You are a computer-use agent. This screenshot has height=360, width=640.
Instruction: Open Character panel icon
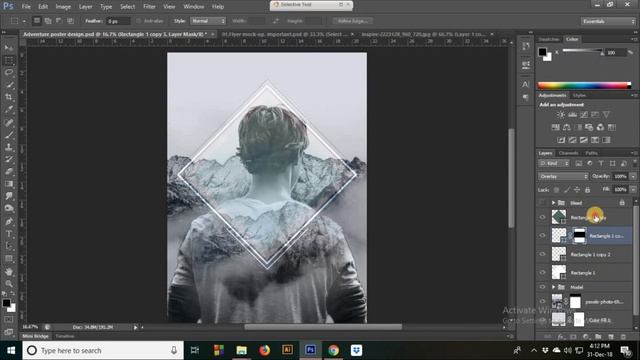pyautogui.click(x=526, y=84)
